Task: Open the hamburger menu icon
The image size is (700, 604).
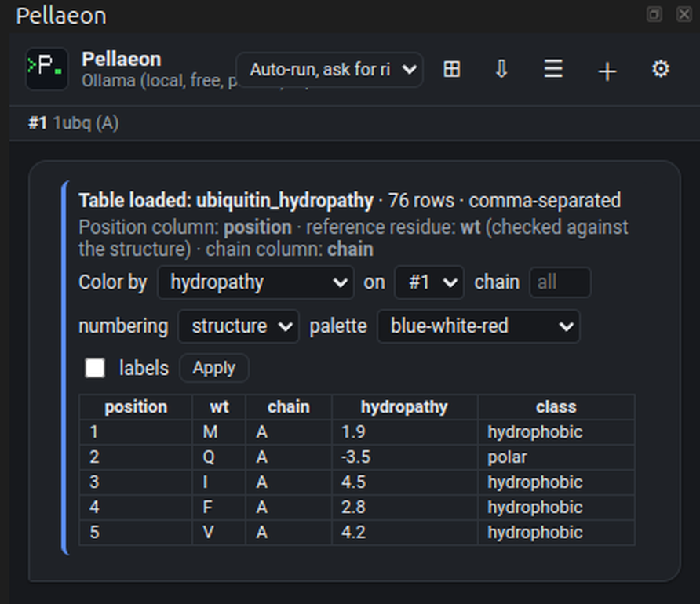Action: (x=553, y=69)
